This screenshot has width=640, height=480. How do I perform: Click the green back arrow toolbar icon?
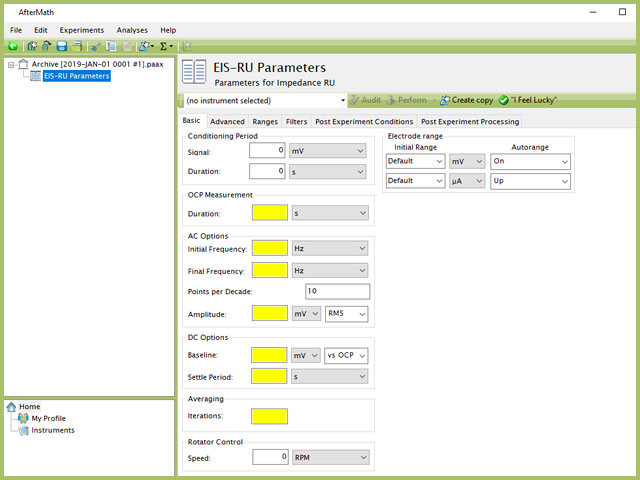coord(13,46)
